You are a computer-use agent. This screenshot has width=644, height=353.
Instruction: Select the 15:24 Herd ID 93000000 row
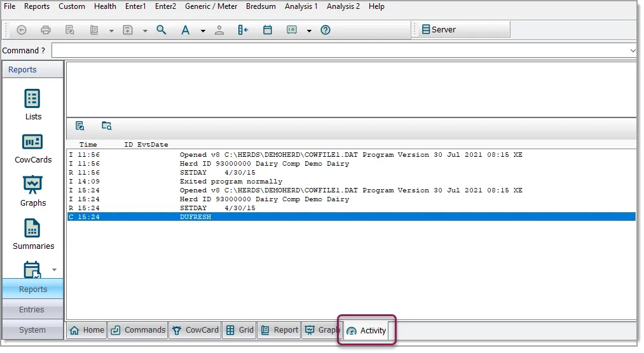point(352,199)
